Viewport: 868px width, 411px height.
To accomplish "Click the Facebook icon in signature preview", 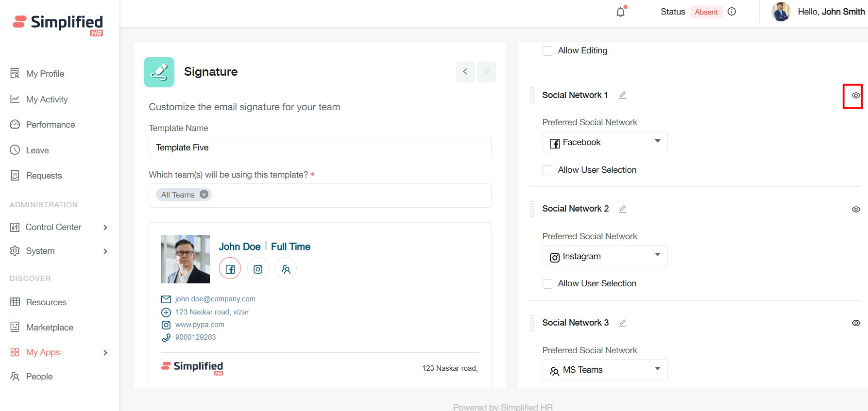I will (x=230, y=269).
